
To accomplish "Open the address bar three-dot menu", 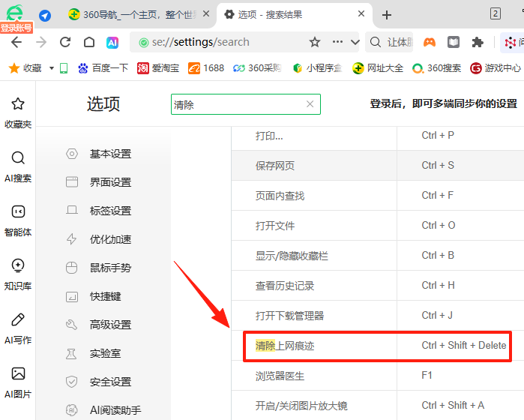I will [x=337, y=42].
